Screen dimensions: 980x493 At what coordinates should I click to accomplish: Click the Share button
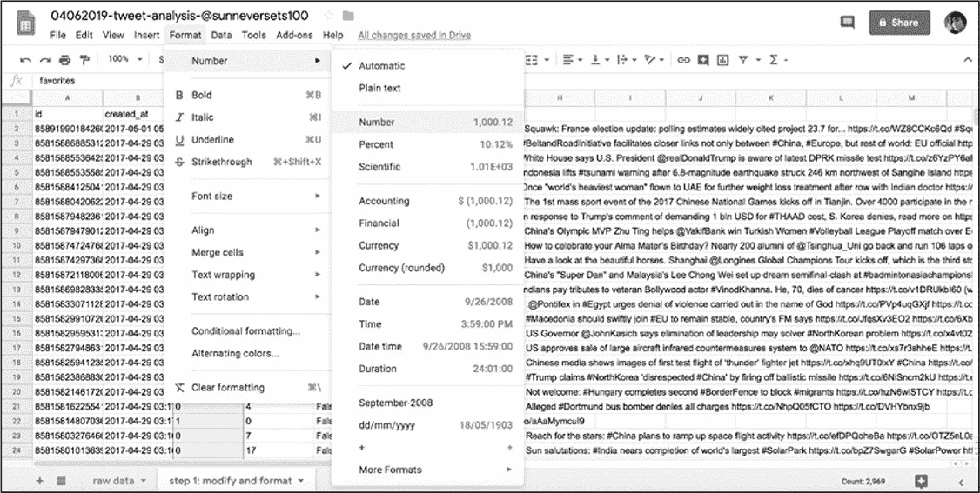(897, 23)
